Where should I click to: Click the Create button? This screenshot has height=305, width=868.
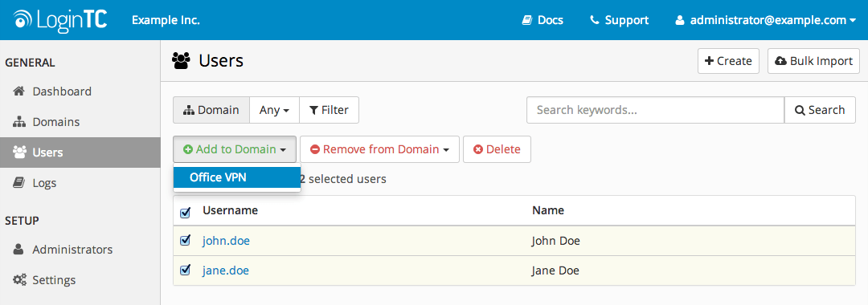728,61
